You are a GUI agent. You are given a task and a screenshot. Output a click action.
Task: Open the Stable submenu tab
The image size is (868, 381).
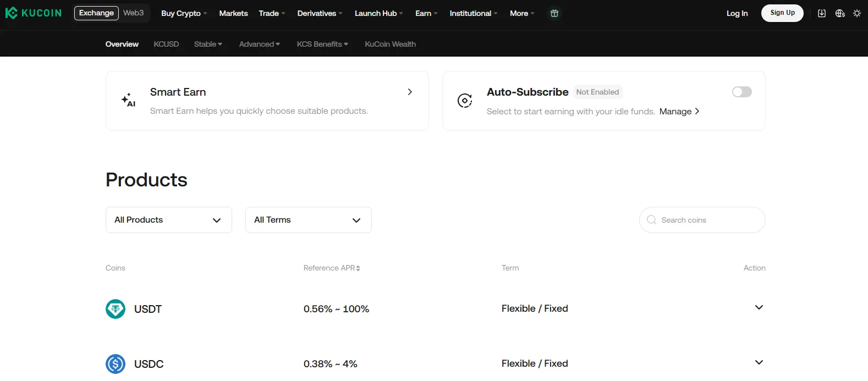tap(208, 44)
